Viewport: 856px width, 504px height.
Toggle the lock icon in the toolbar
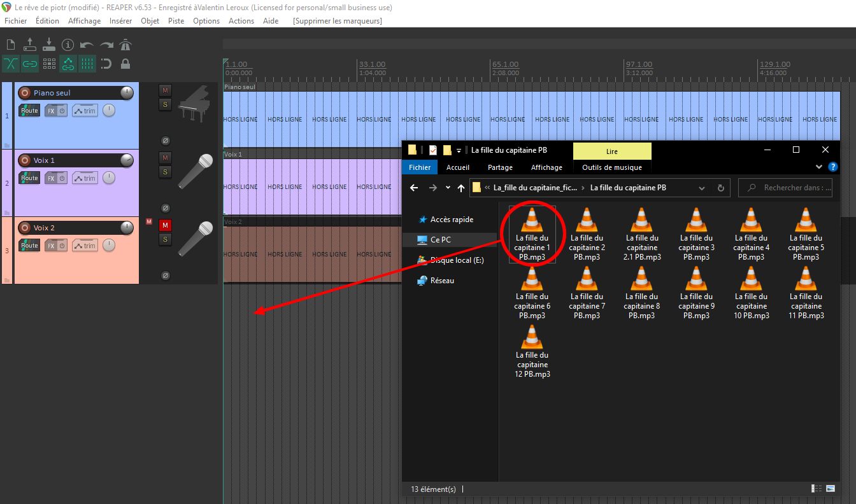pyautogui.click(x=125, y=64)
